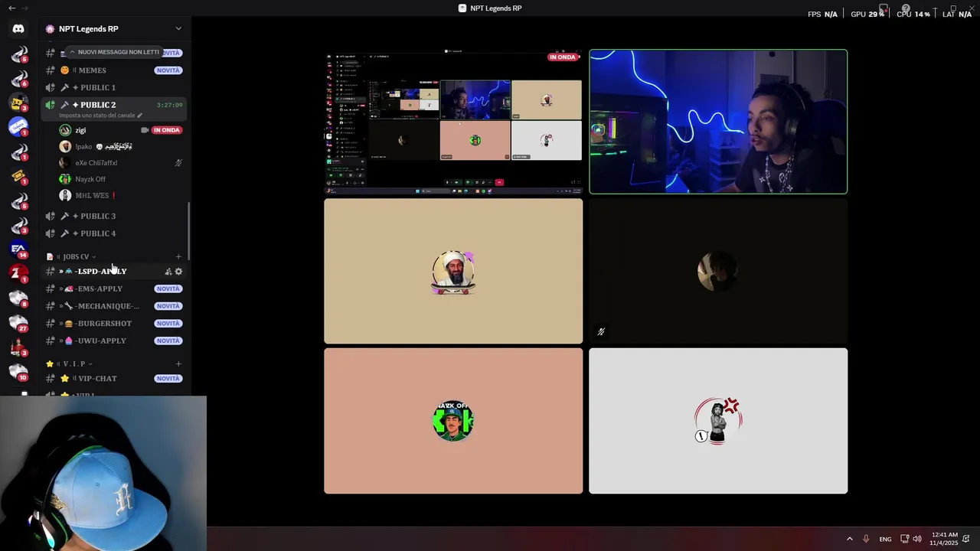Join the PUBLIC 1 voice channel

[114, 87]
